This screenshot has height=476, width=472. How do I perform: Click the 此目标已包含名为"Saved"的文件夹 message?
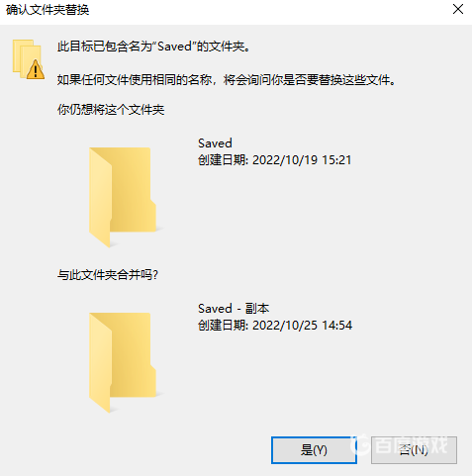[x=154, y=47]
